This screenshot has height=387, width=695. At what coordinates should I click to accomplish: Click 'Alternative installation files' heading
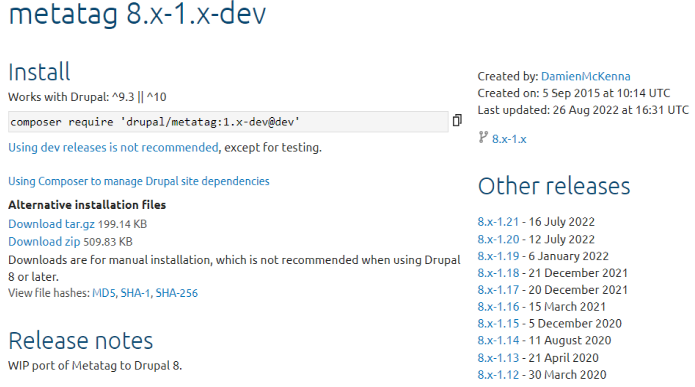coord(87,205)
